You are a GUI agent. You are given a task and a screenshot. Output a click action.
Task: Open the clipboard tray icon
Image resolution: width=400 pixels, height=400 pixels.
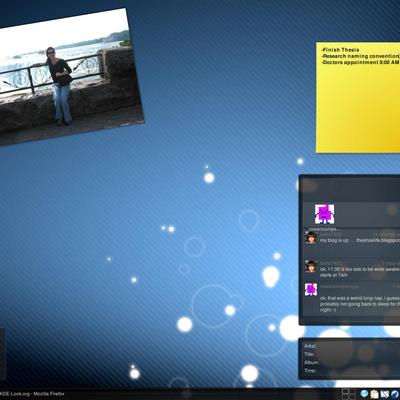[x=374, y=394]
